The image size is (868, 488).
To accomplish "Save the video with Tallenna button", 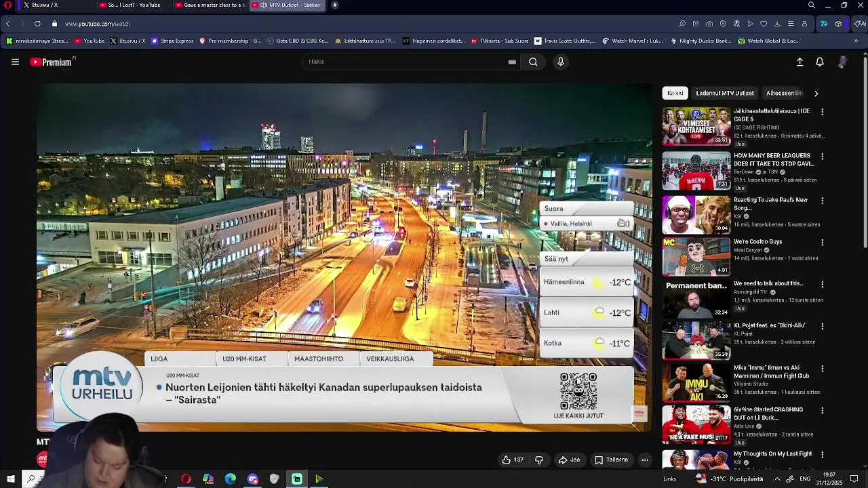I will click(x=611, y=460).
